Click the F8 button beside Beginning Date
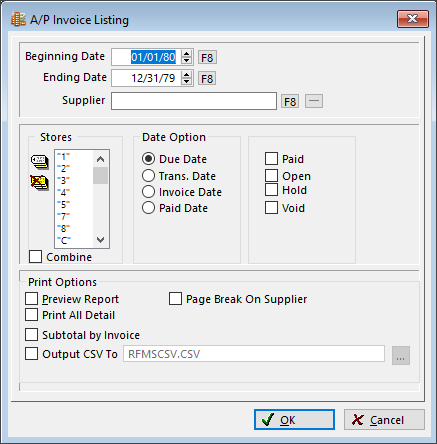 [x=207, y=58]
